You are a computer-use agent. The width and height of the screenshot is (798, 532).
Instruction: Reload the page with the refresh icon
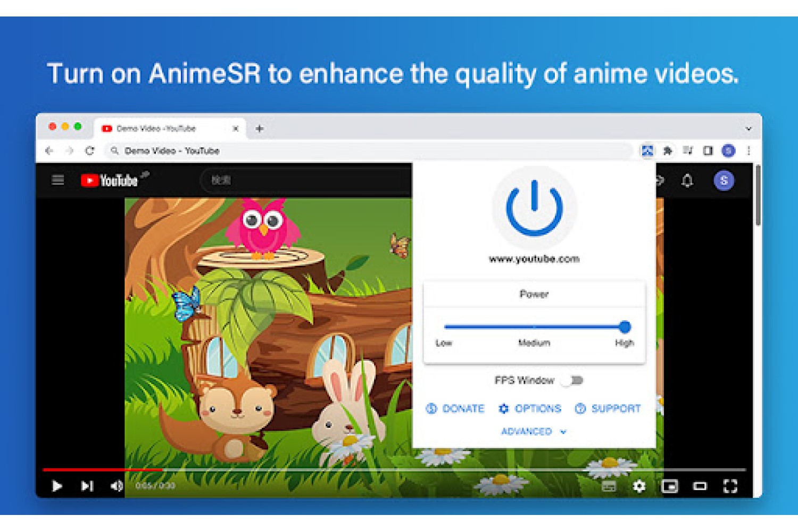(89, 151)
